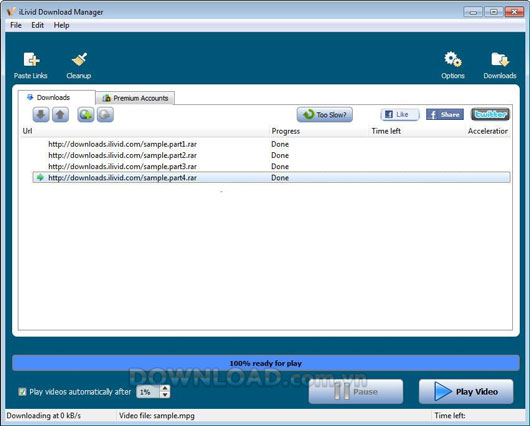Click the Facebook Like button
The height and width of the screenshot is (426, 530).
click(x=400, y=114)
